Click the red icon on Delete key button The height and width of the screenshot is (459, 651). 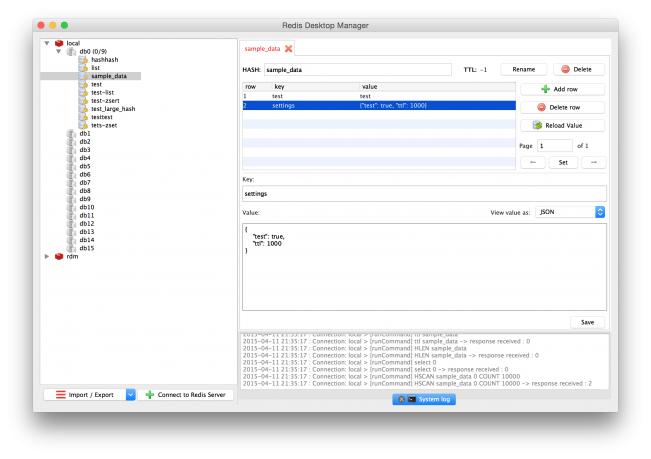[x=565, y=69]
